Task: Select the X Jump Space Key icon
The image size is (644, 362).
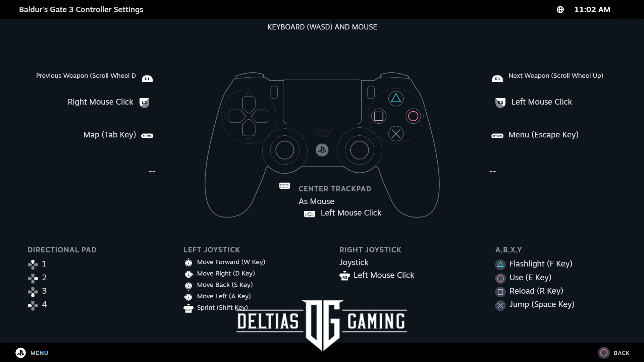Action: (500, 304)
